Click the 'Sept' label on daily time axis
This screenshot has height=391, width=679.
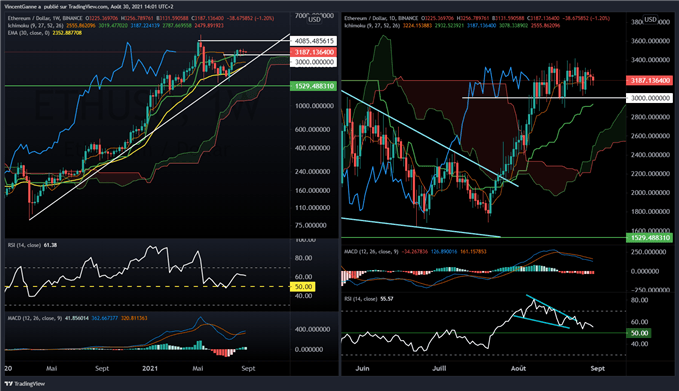(x=597, y=368)
